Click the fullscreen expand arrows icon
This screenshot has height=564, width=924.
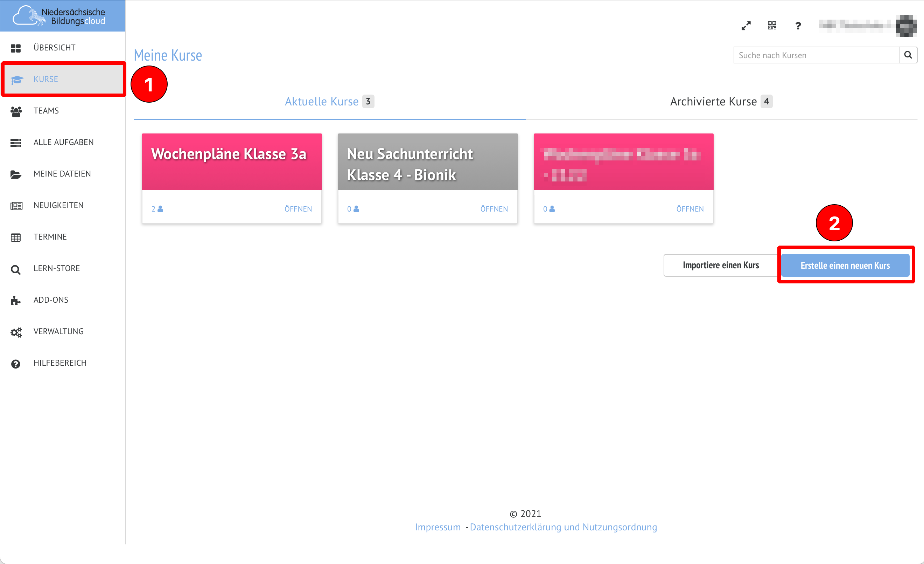(x=746, y=26)
